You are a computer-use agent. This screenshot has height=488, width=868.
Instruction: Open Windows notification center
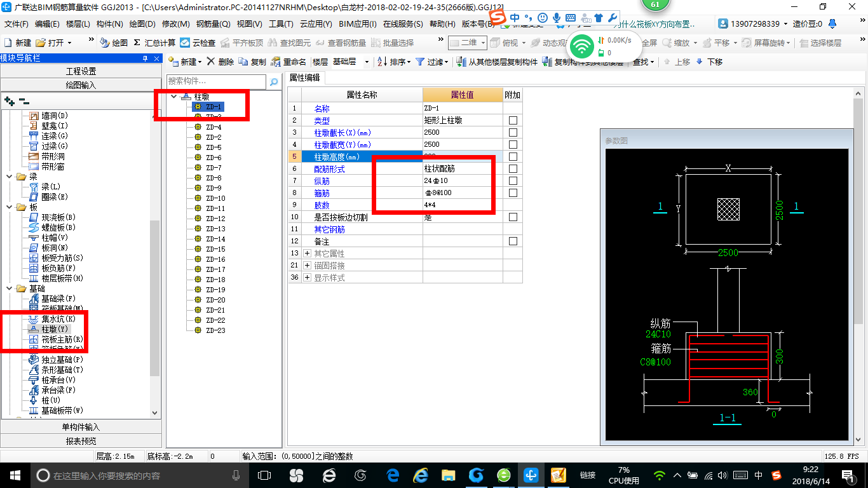(x=848, y=475)
